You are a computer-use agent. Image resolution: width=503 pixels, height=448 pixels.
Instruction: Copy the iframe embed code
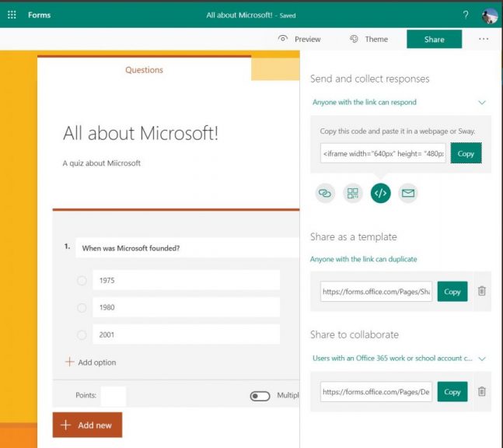coord(466,153)
